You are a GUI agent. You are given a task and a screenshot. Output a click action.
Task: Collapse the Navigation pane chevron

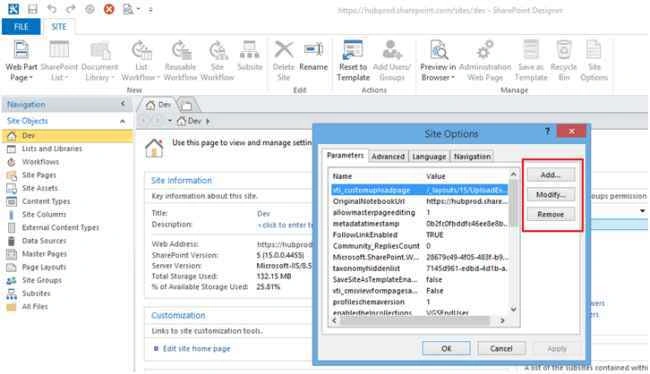[123, 103]
